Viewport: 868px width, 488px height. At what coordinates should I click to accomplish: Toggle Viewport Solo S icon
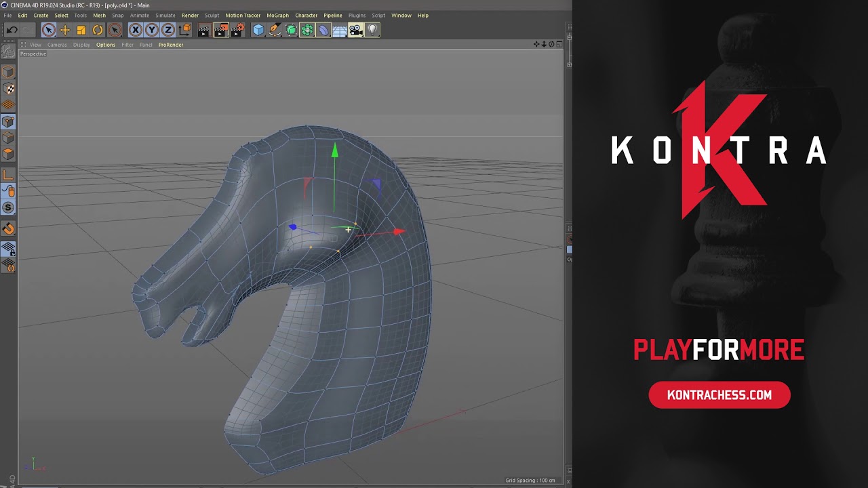coord(8,208)
